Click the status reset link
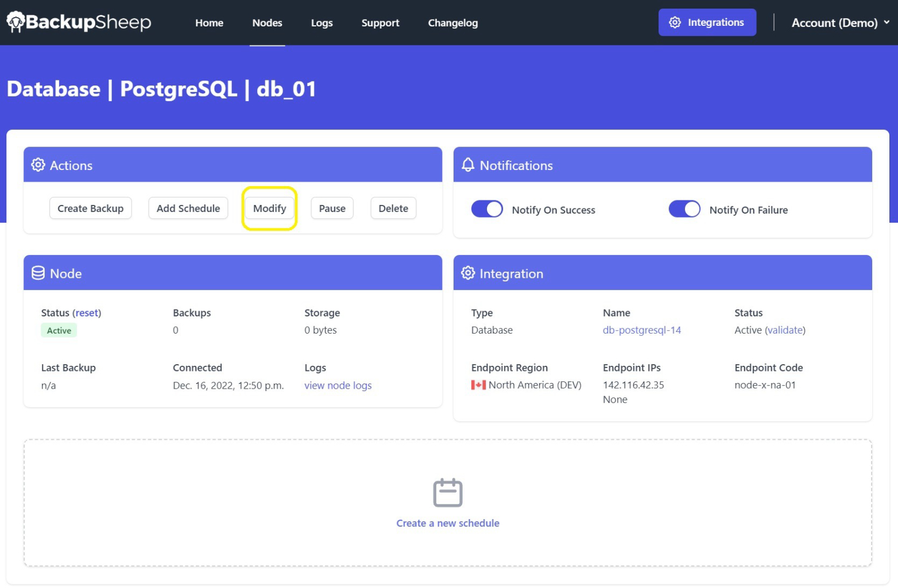898x588 pixels. coord(87,313)
